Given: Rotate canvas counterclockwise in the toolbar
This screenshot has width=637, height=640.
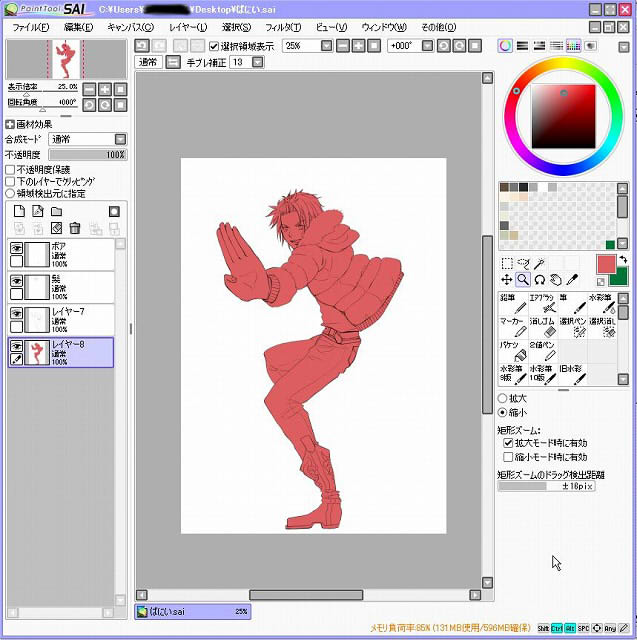Looking at the screenshot, I should [x=444, y=46].
